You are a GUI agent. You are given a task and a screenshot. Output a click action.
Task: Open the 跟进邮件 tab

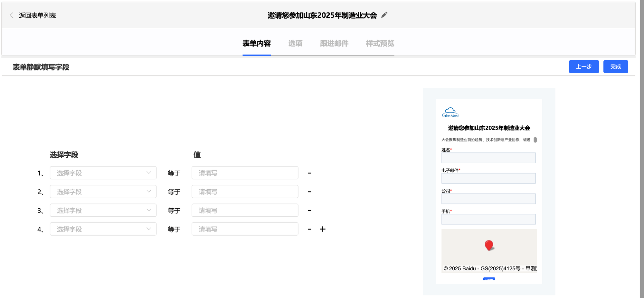point(334,43)
